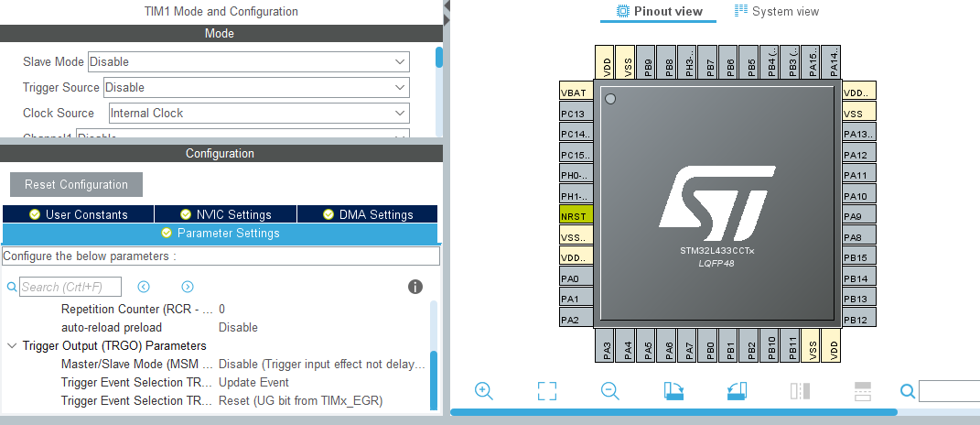Screen dimensions: 980x425
Task: Open the Trigger Source dropdown
Action: (x=256, y=87)
